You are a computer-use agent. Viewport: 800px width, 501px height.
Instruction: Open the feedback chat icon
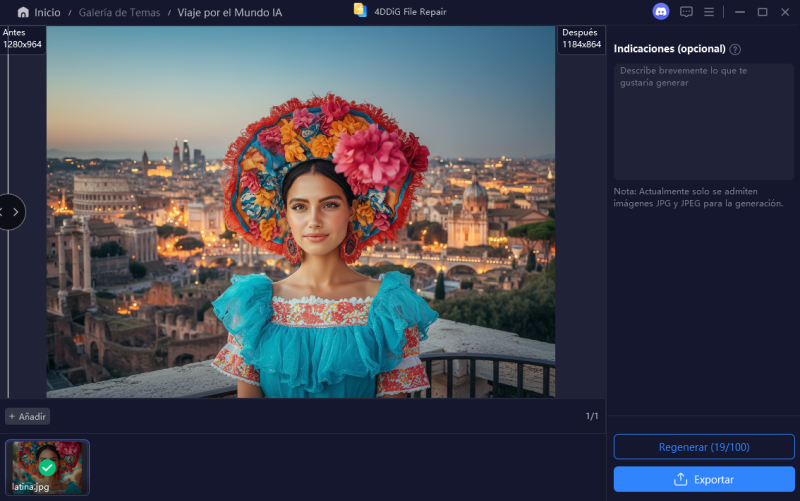(x=686, y=12)
